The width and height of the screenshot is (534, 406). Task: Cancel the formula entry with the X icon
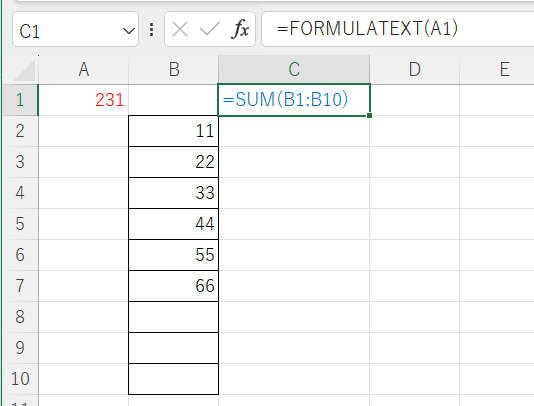(x=180, y=29)
